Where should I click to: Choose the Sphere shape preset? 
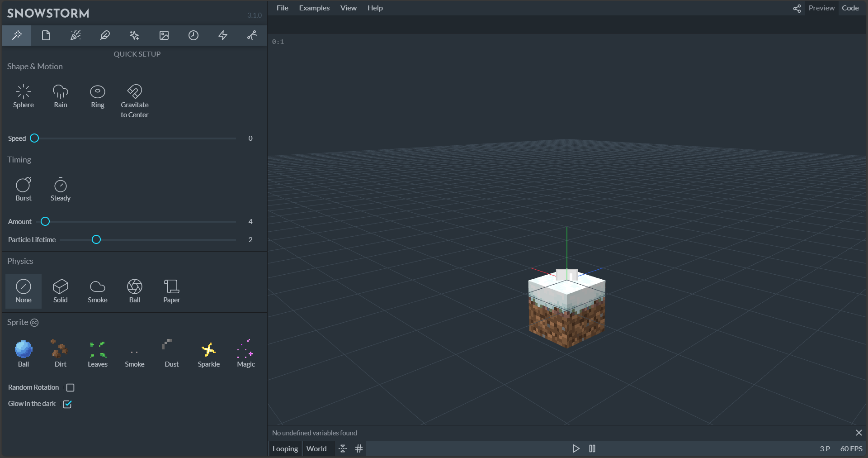24,97
